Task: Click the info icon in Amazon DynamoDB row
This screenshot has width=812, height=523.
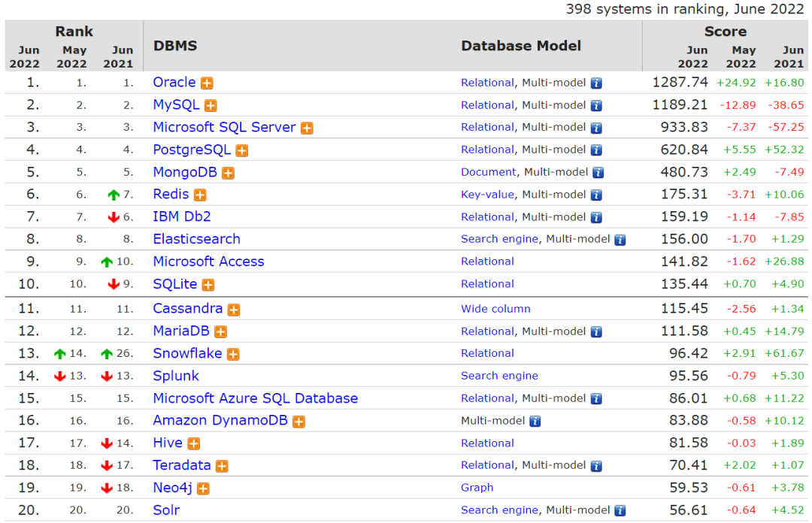Action: [x=535, y=422]
